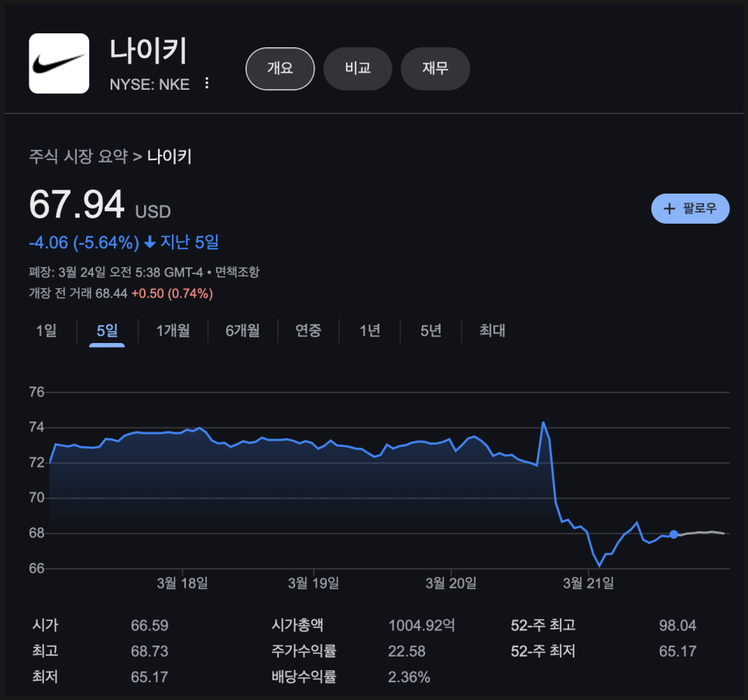Click the 66 y-axis label
The height and width of the screenshot is (700, 748).
36,568
